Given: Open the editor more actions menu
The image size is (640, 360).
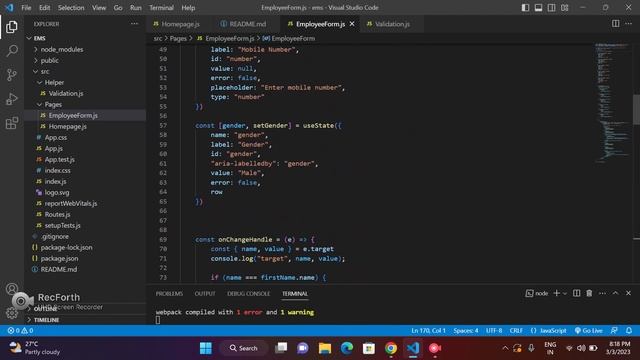Looking at the screenshot, I should pos(629,24).
